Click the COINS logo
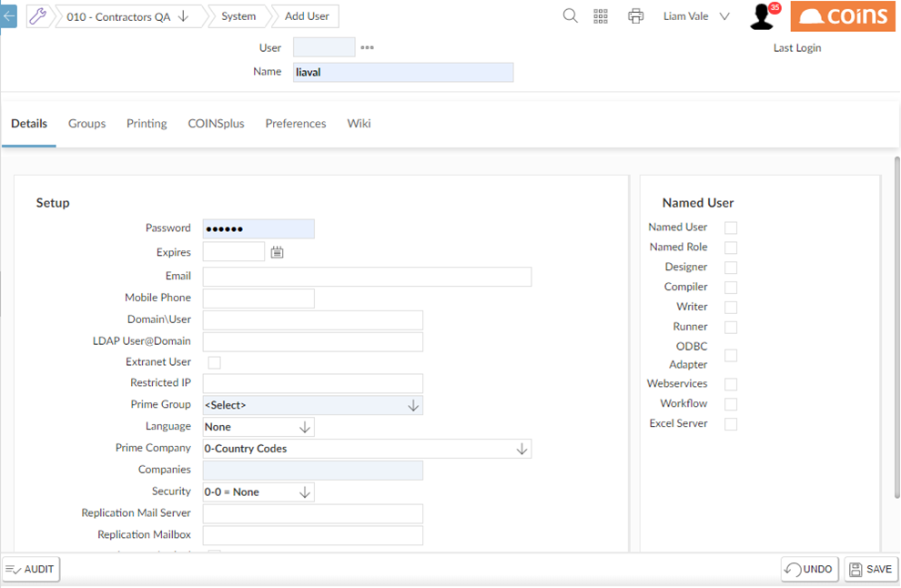Screen dimensions: 901x588 pyautogui.click(x=842, y=15)
